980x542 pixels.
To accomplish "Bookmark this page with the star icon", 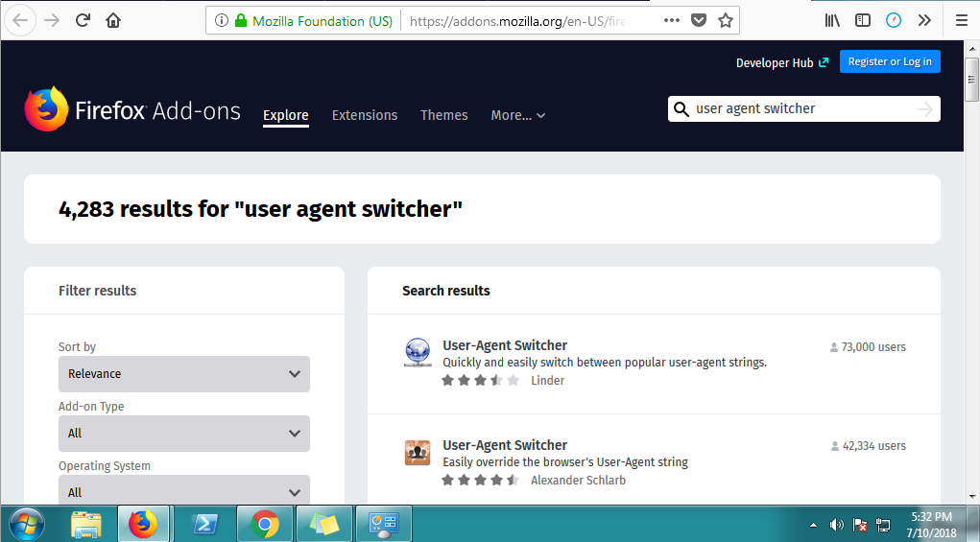I will [725, 20].
